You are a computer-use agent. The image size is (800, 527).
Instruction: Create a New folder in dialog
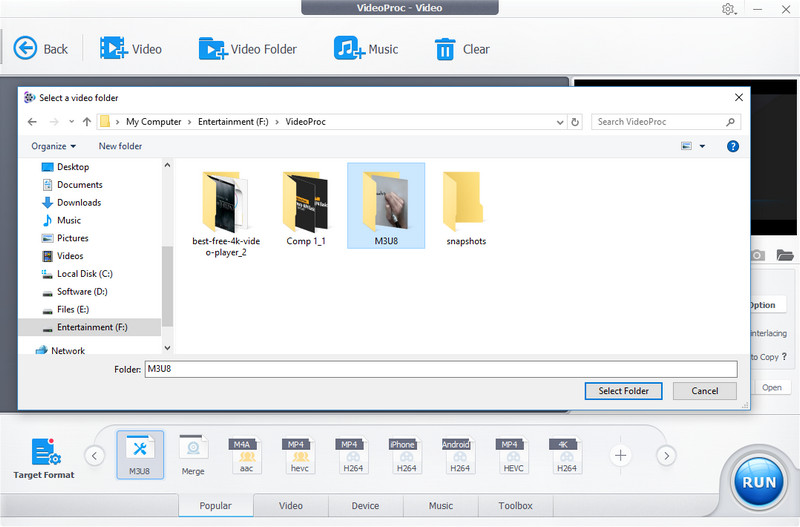click(x=120, y=146)
